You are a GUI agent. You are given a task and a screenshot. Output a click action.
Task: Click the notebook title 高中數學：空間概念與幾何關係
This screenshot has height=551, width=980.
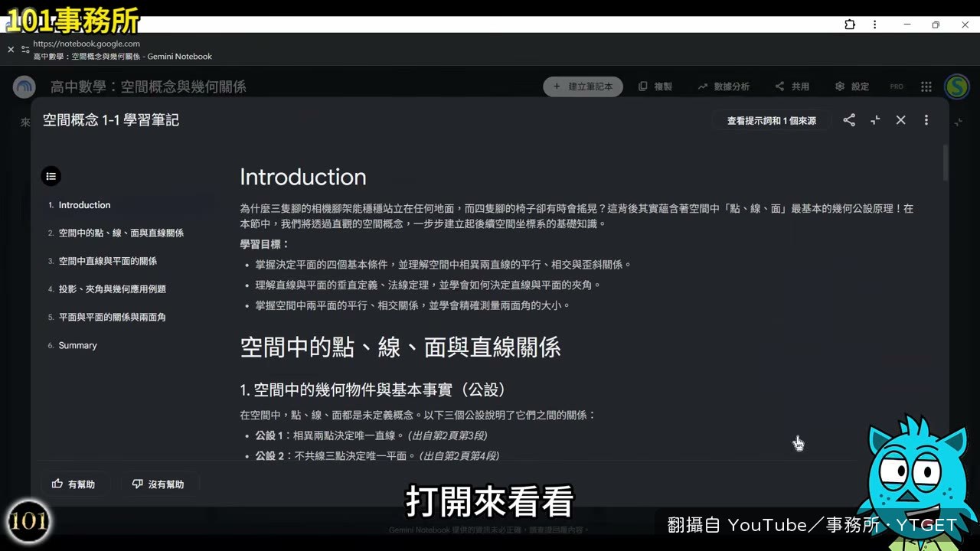[x=149, y=87]
